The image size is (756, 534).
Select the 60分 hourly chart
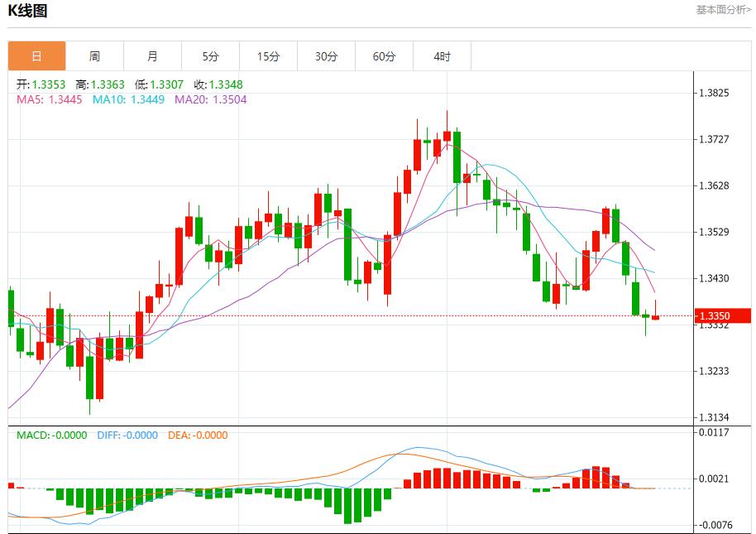point(384,55)
